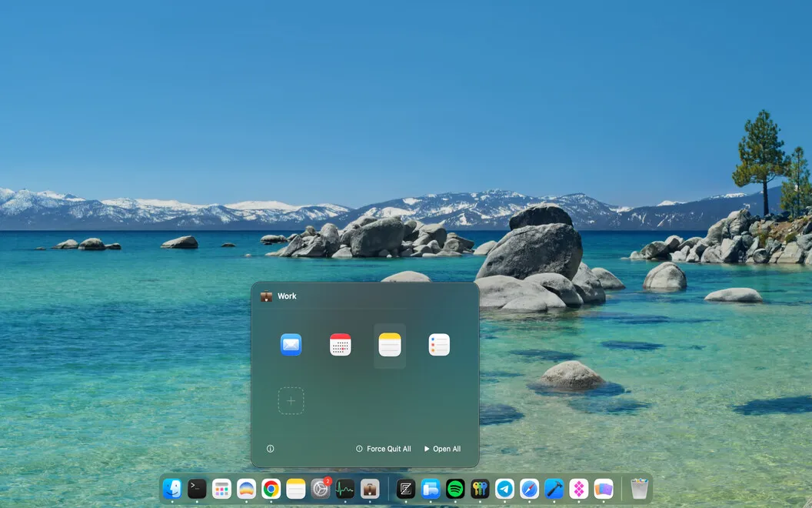The width and height of the screenshot is (812, 508).
Task: Open System Settings with the badge in the Dock
Action: pyautogui.click(x=321, y=489)
